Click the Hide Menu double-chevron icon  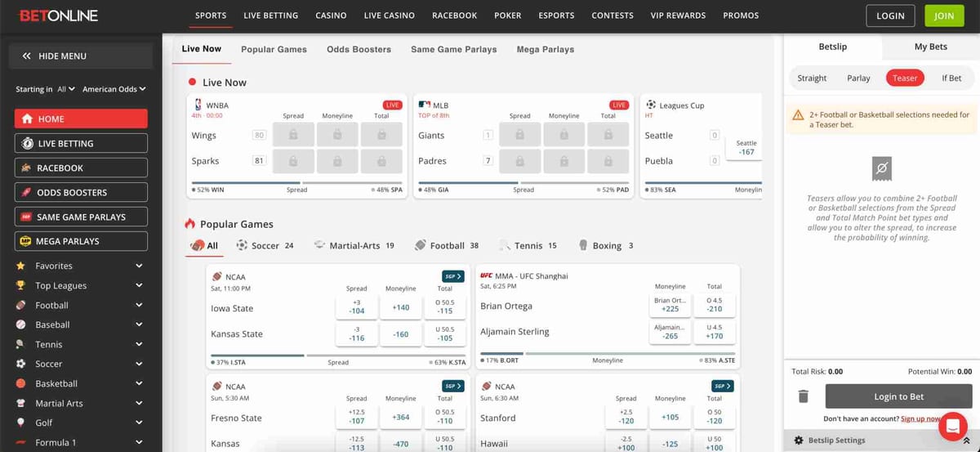tap(27, 56)
